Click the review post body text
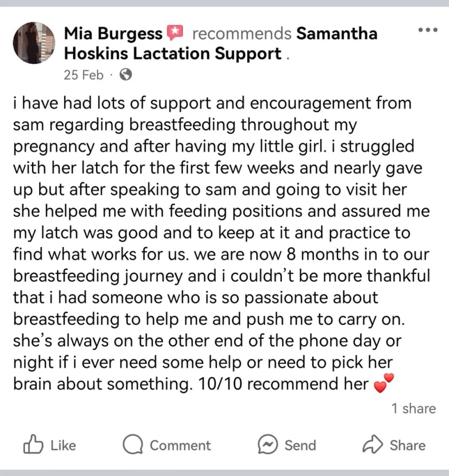The width and height of the screenshot is (449, 476). point(222,244)
